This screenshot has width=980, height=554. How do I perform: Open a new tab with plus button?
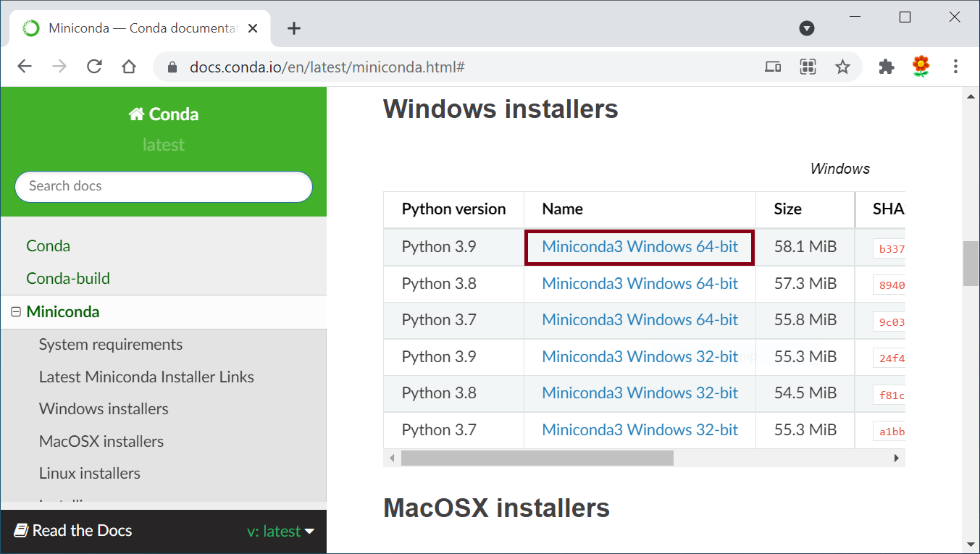click(x=293, y=28)
